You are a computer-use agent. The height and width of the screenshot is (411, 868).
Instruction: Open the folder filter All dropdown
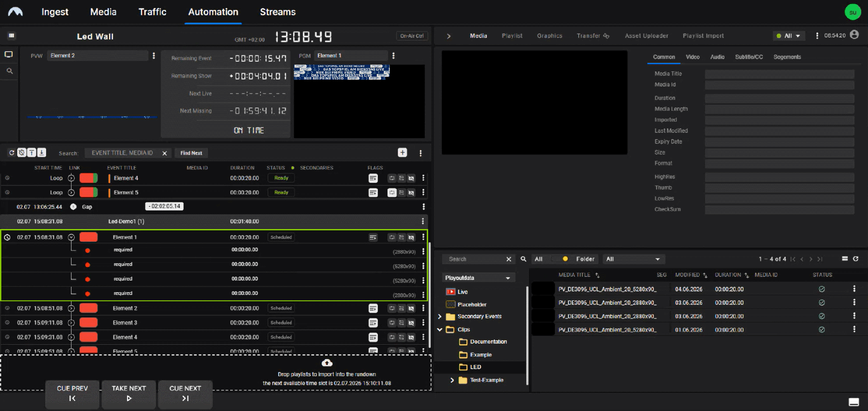(633, 259)
